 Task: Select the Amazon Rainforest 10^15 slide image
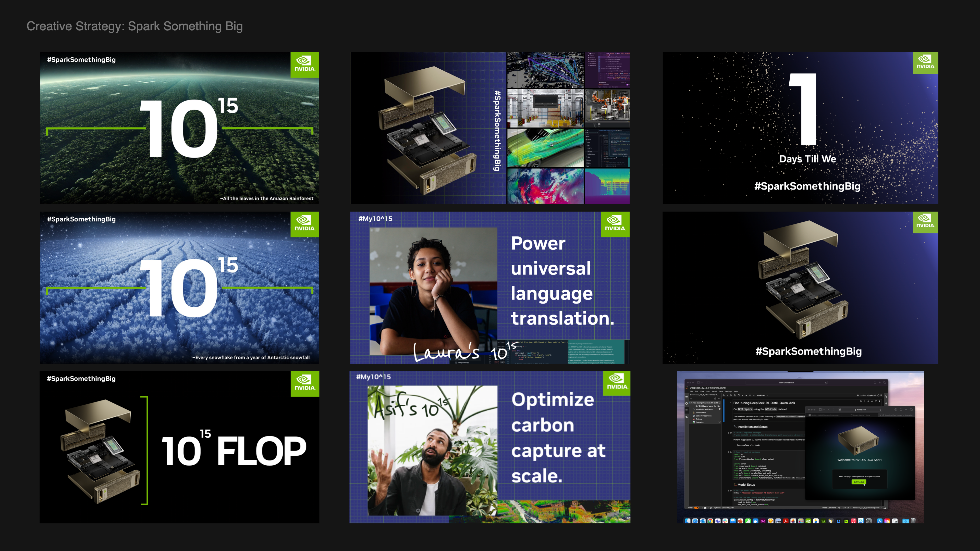179,128
